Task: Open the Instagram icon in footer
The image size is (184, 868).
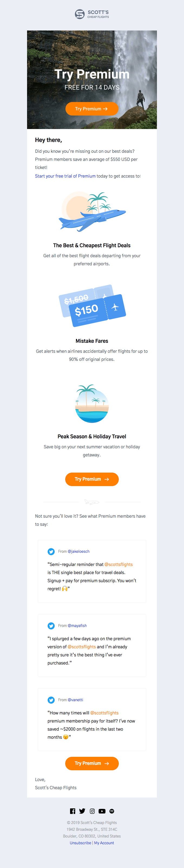Action: point(92,811)
